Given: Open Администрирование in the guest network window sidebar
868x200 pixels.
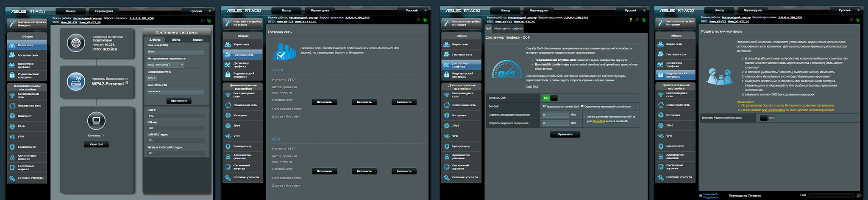Looking at the screenshot, I should 242,157.
